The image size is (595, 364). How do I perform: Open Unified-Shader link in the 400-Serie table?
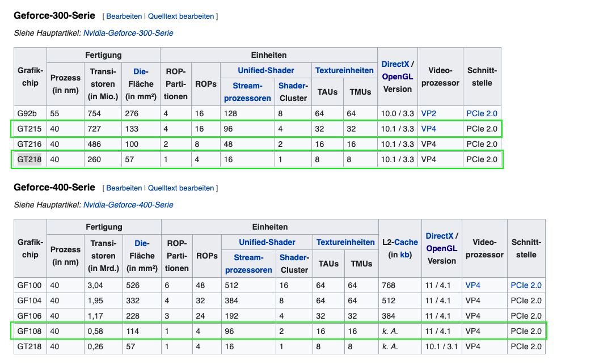point(267,242)
